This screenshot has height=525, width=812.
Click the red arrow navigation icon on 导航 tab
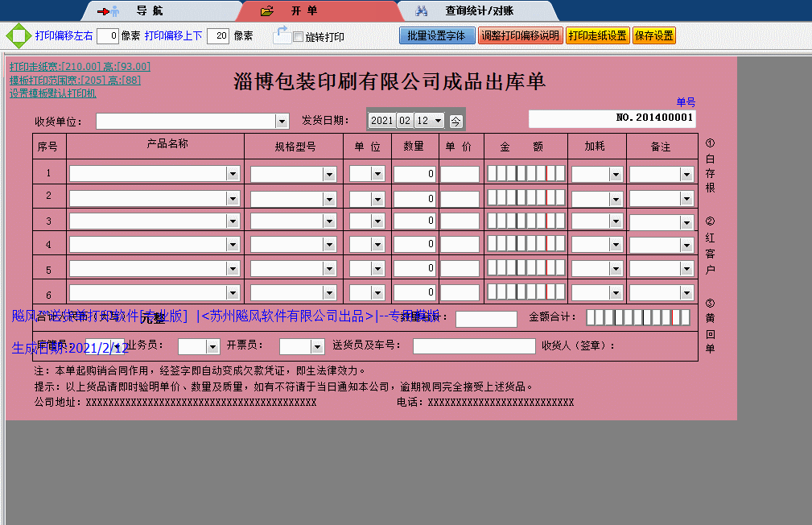(104, 10)
